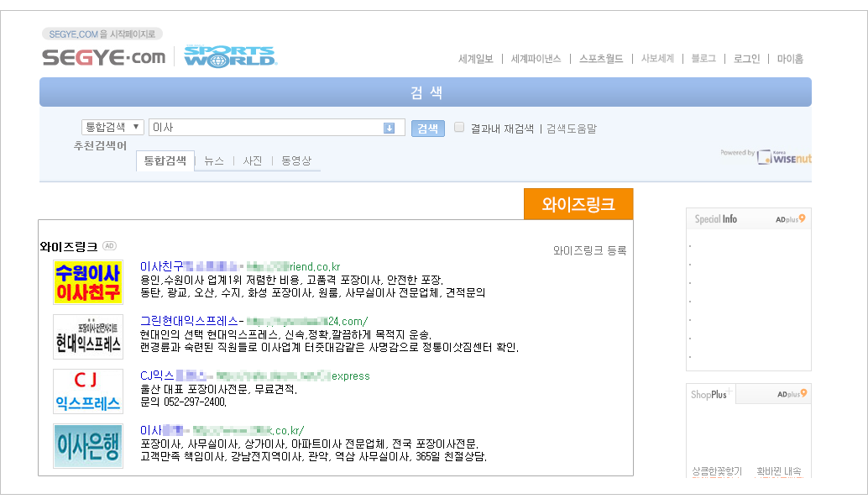Switch to the 동영상 tab
The height and width of the screenshot is (499, 868).
click(x=296, y=160)
